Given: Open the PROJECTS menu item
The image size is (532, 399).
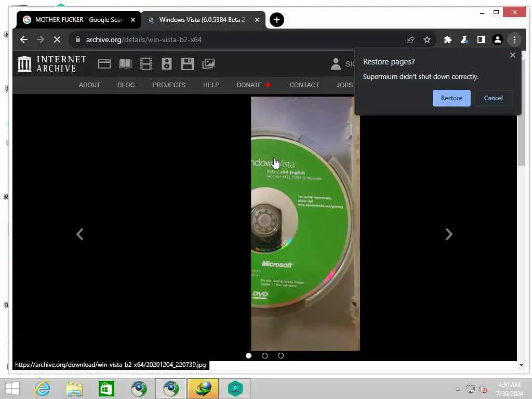Looking at the screenshot, I should pos(169,85).
